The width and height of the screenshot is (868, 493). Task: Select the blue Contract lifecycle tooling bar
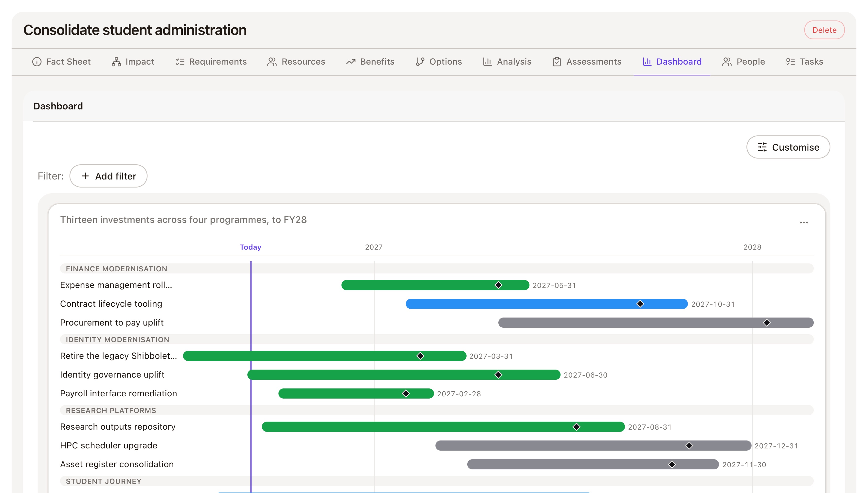[546, 304]
